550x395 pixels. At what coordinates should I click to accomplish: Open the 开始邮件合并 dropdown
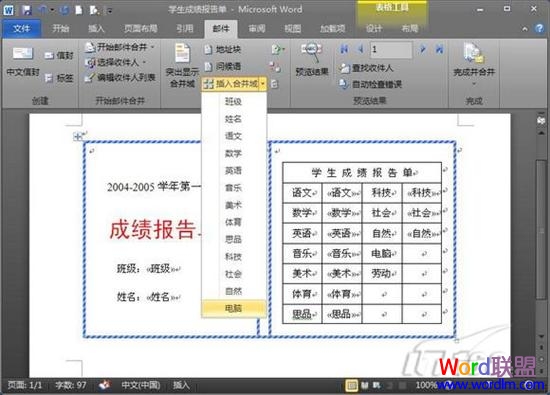click(120, 47)
